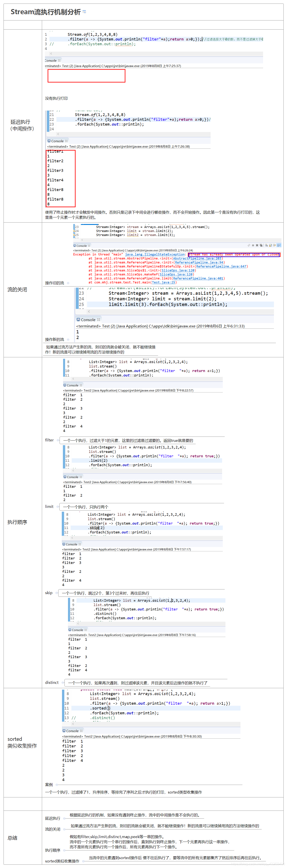Click the 没有执行打印 caption text
The width and height of the screenshot is (287, 868).
click(57, 98)
